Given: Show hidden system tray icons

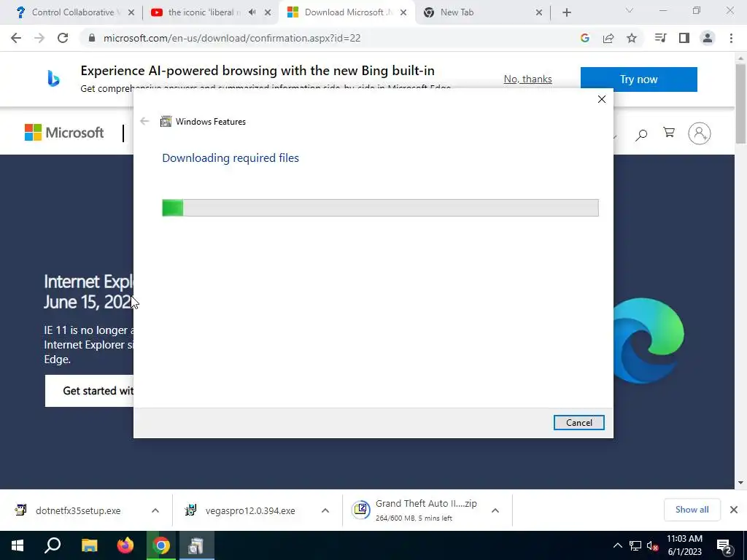Looking at the screenshot, I should pos(617,545).
